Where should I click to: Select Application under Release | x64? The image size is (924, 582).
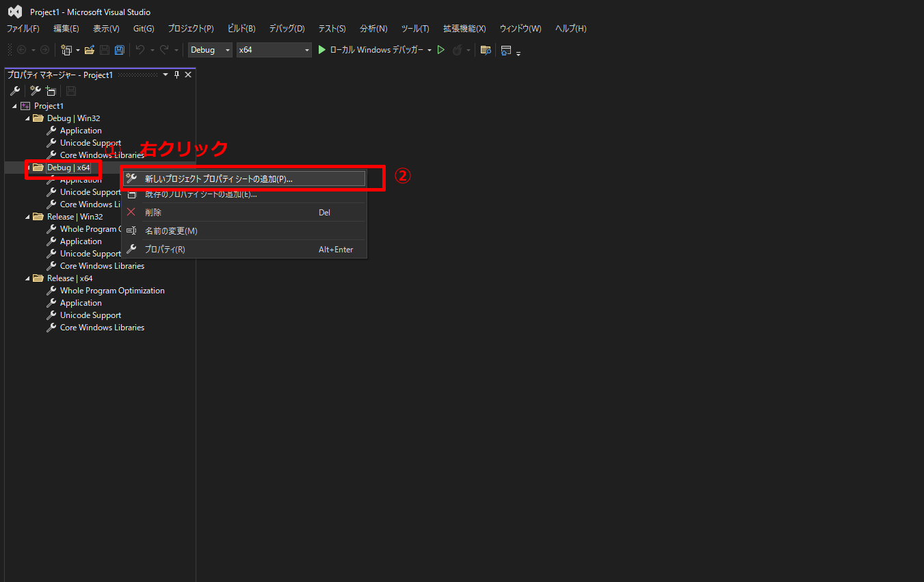click(x=81, y=303)
